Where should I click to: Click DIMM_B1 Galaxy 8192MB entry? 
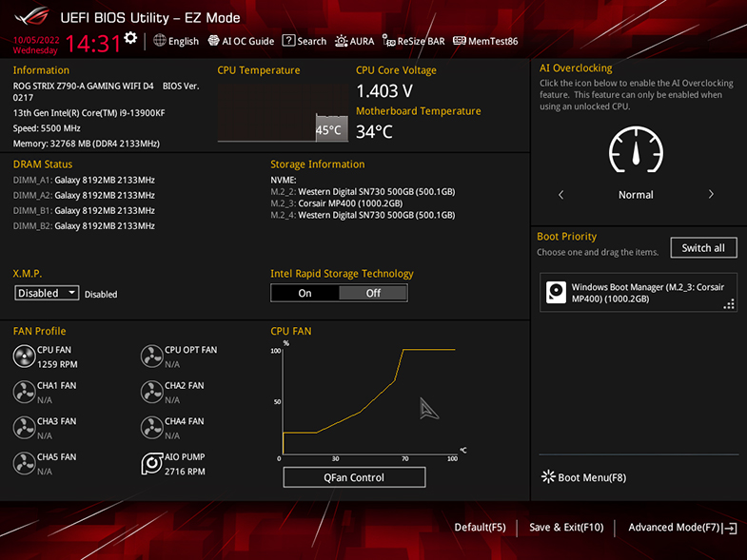(84, 210)
